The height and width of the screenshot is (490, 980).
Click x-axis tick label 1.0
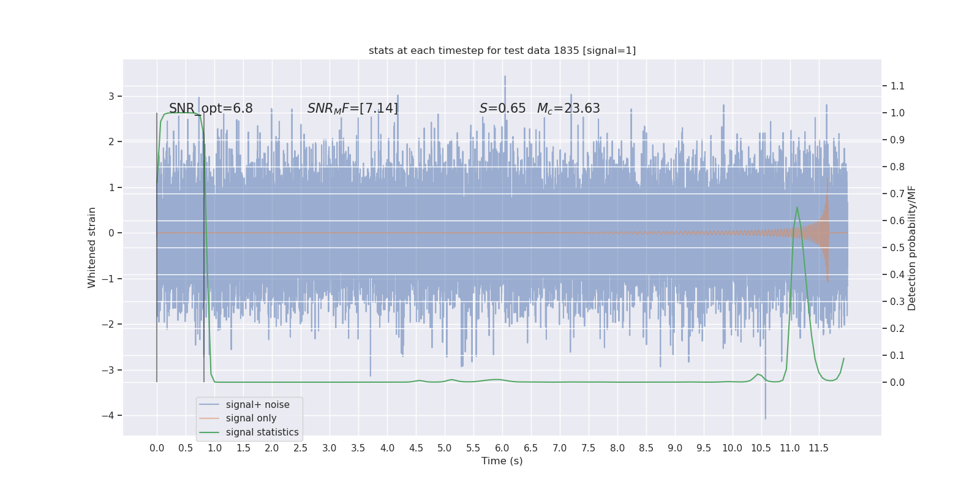click(214, 448)
